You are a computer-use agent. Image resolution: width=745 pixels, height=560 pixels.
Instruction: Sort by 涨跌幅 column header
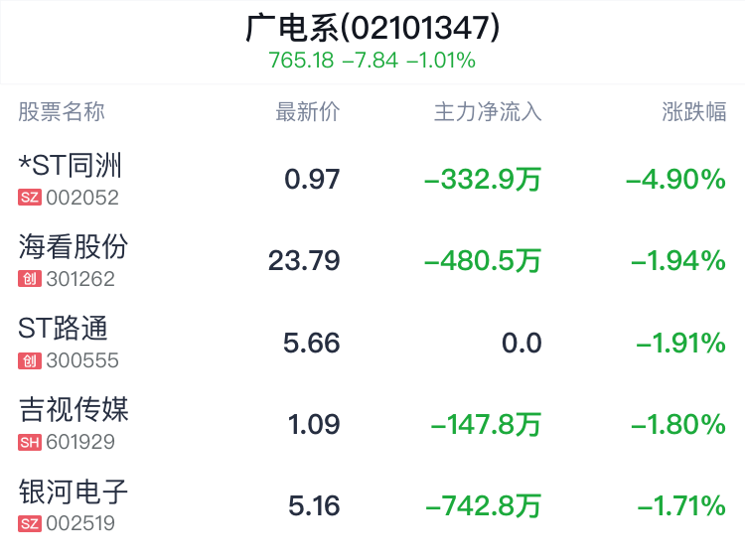tap(693, 112)
